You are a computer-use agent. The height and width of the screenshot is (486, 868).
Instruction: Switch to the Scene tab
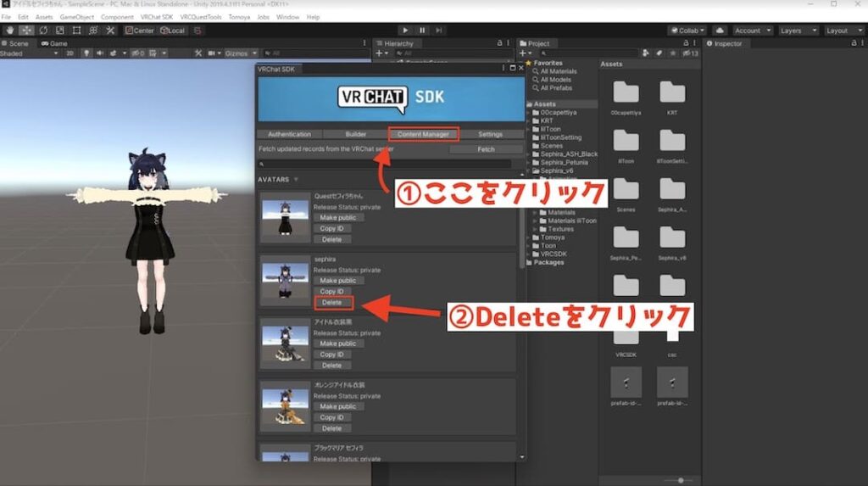coord(15,43)
